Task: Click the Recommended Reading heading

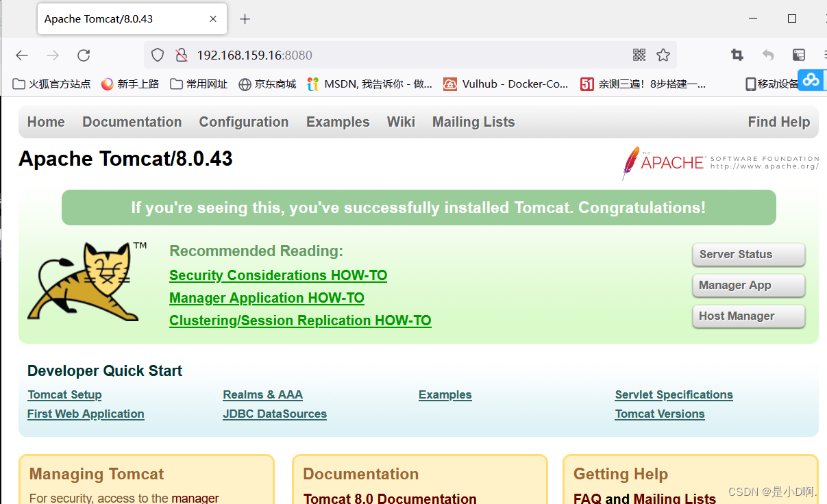Action: (x=256, y=251)
